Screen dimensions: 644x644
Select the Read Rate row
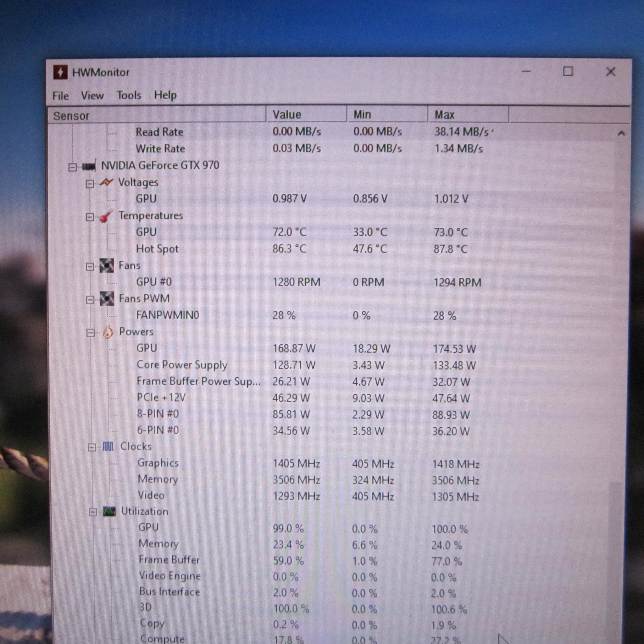click(x=332, y=132)
